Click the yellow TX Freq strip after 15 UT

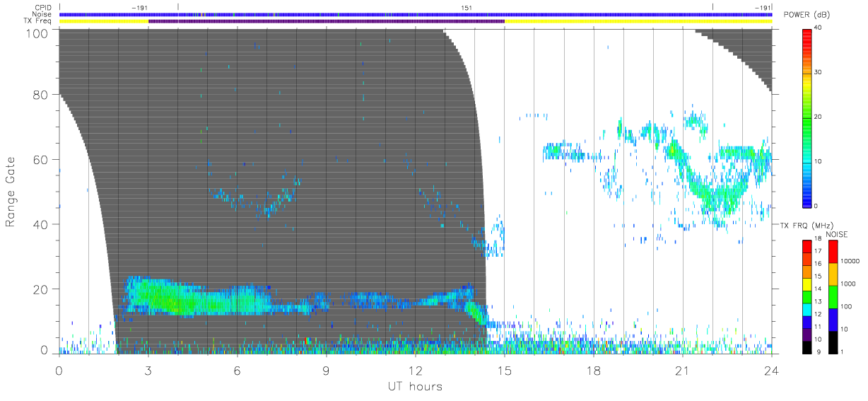coord(638,21)
